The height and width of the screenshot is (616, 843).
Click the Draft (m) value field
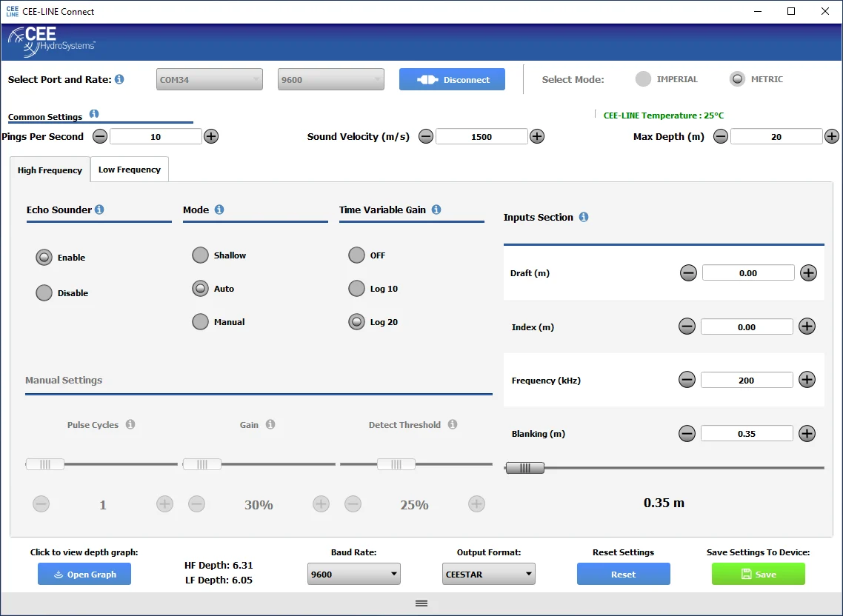(748, 273)
